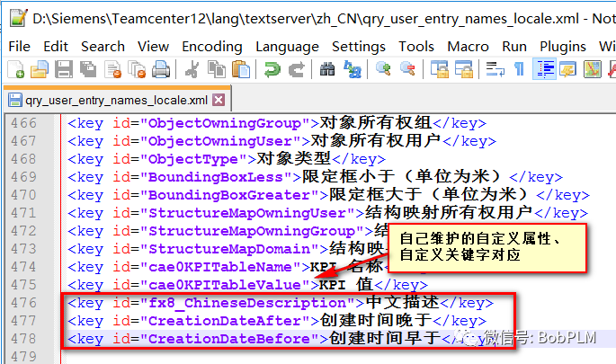The height and width of the screenshot is (364, 616).
Task: Click the "fx8_ChineseDescription" id value
Action: [x=247, y=303]
